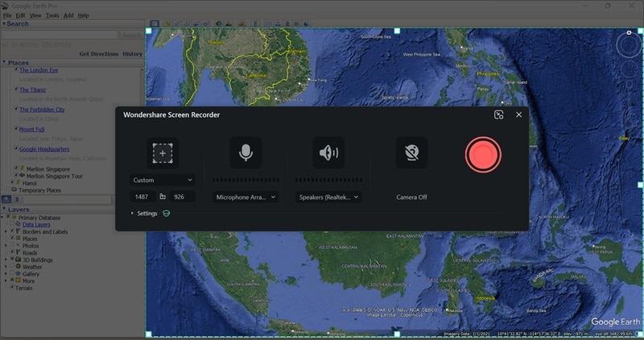Click the blue globe toolbar icon

[x=306, y=24]
